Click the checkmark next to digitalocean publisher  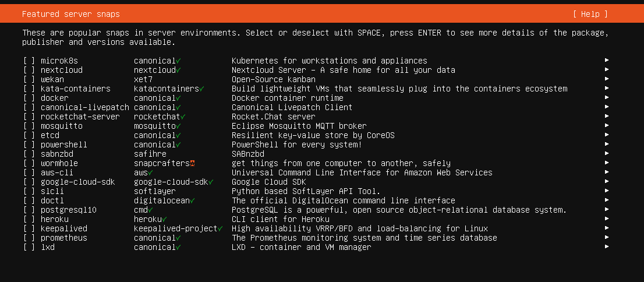[192, 201]
